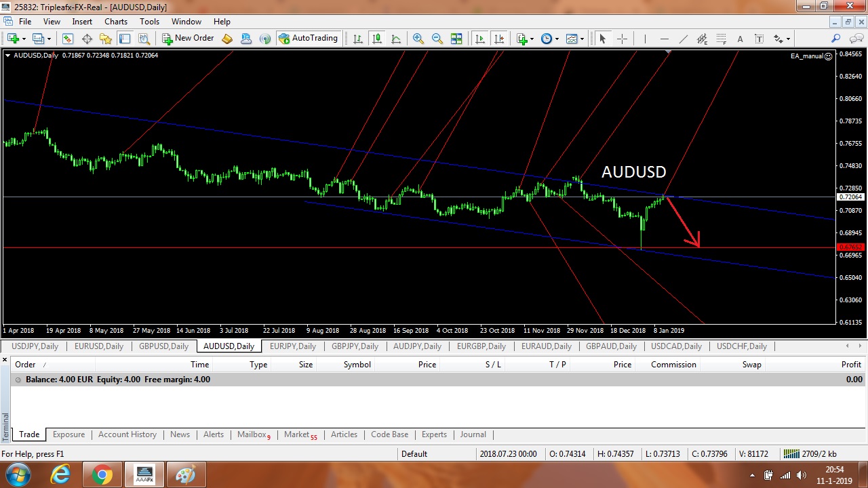This screenshot has width=868, height=488.
Task: Select the cursor arrow tool
Action: 602,39
